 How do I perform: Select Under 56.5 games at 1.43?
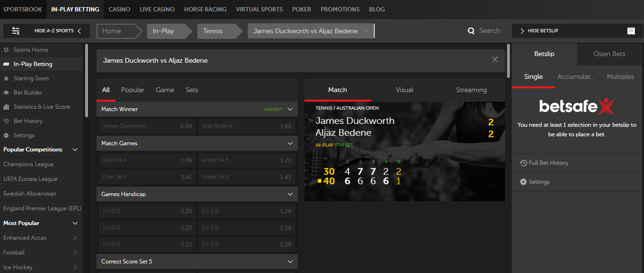click(x=247, y=177)
